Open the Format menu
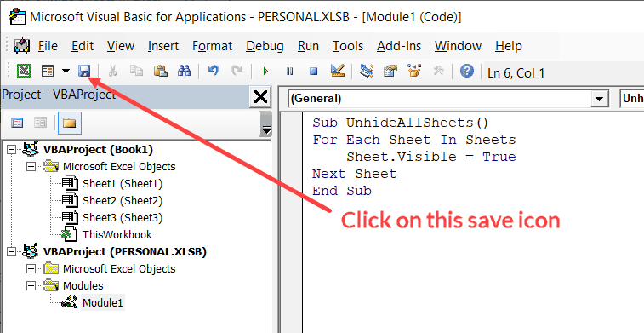The image size is (644, 333). click(213, 46)
